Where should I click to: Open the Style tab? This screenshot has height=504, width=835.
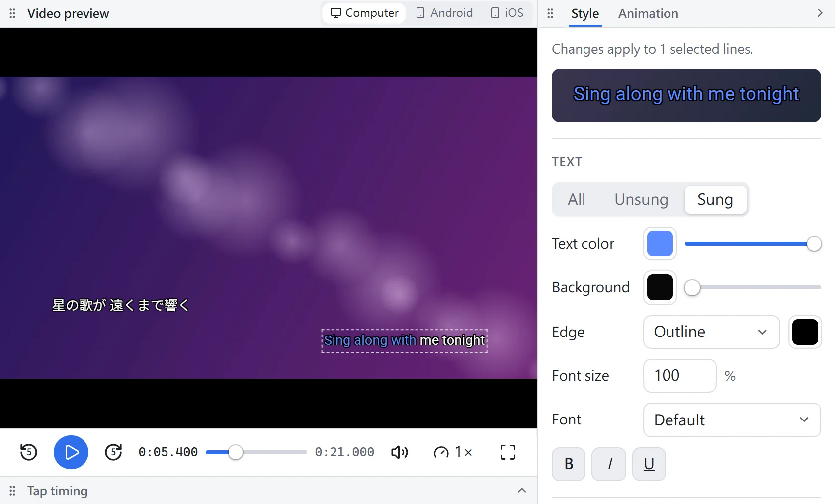coord(585,13)
